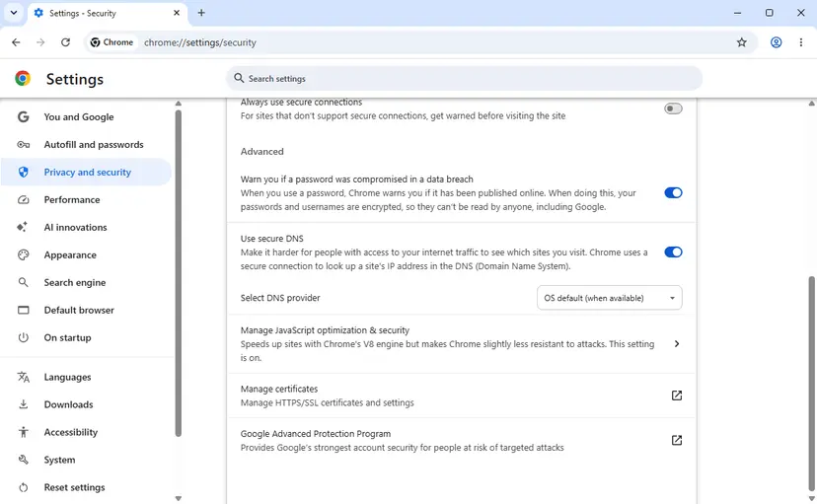Open Search engine settings
The height and width of the screenshot is (504, 817).
pyautogui.click(x=87, y=282)
